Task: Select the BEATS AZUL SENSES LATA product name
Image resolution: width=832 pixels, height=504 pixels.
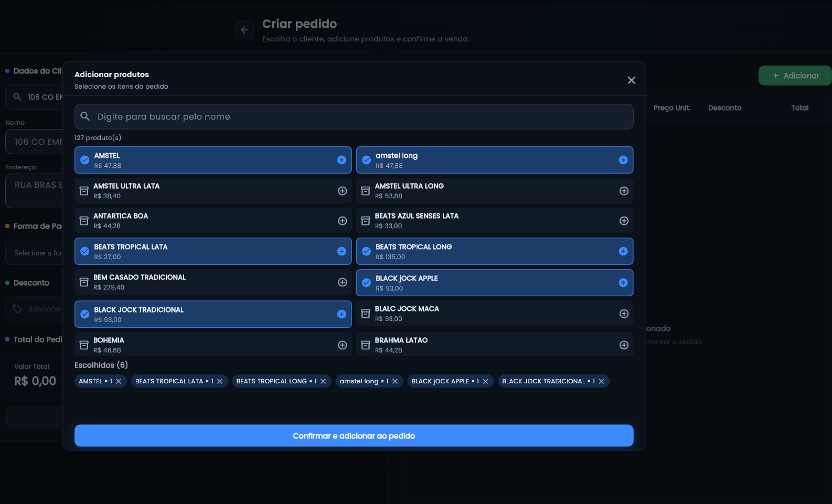Action: pyautogui.click(x=417, y=216)
